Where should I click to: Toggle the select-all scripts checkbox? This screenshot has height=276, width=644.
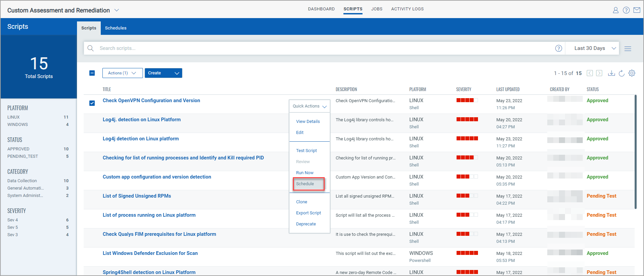point(92,73)
